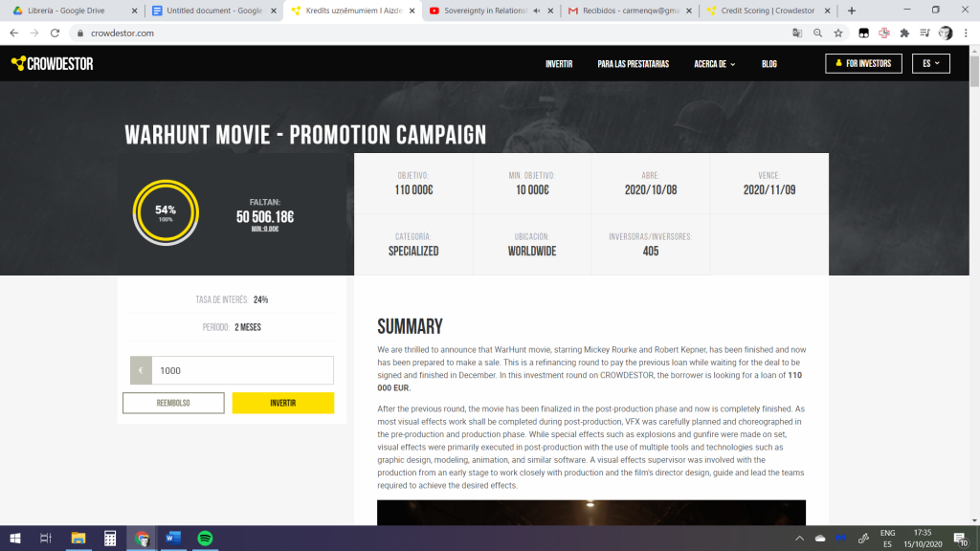
Task: Close the Sovereignty in Relations tab
Action: tap(550, 11)
